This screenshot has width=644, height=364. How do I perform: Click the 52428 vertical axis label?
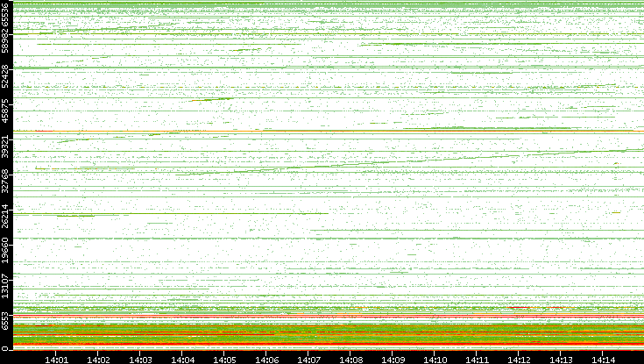click(x=6, y=76)
